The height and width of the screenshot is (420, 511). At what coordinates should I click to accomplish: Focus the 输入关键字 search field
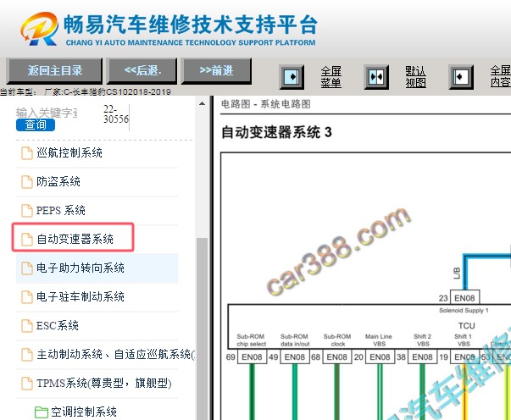click(x=47, y=113)
